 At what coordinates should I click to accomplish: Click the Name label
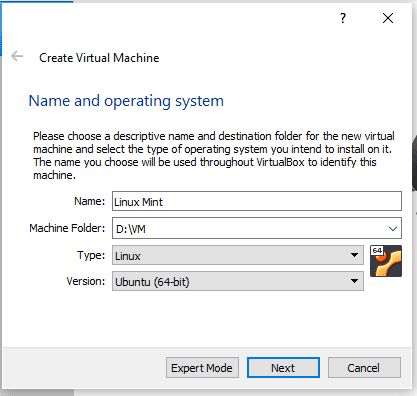click(x=89, y=201)
